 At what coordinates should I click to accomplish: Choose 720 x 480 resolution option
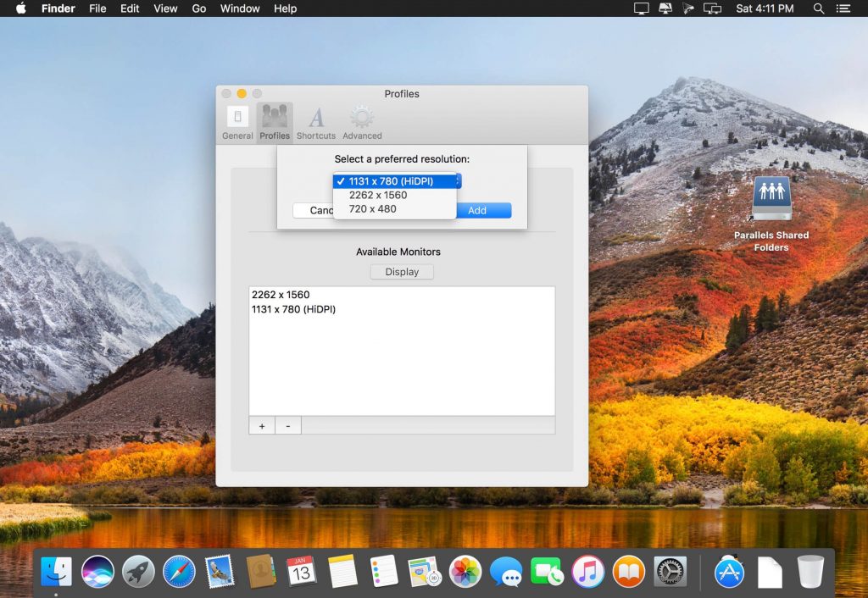[372, 208]
